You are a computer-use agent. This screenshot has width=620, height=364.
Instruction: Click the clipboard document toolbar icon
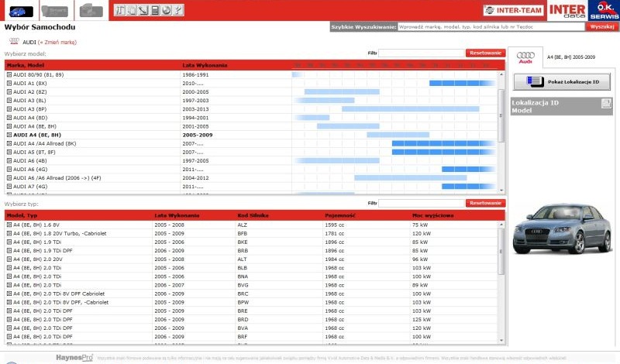(132, 10)
